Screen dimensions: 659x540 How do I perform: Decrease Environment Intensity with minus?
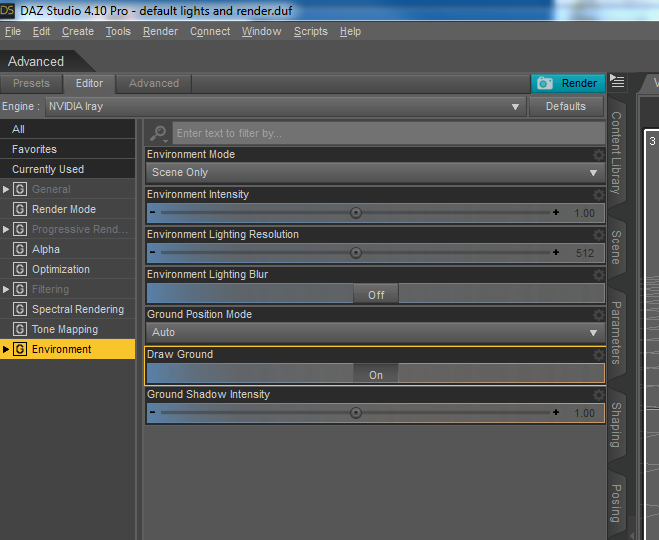153,213
